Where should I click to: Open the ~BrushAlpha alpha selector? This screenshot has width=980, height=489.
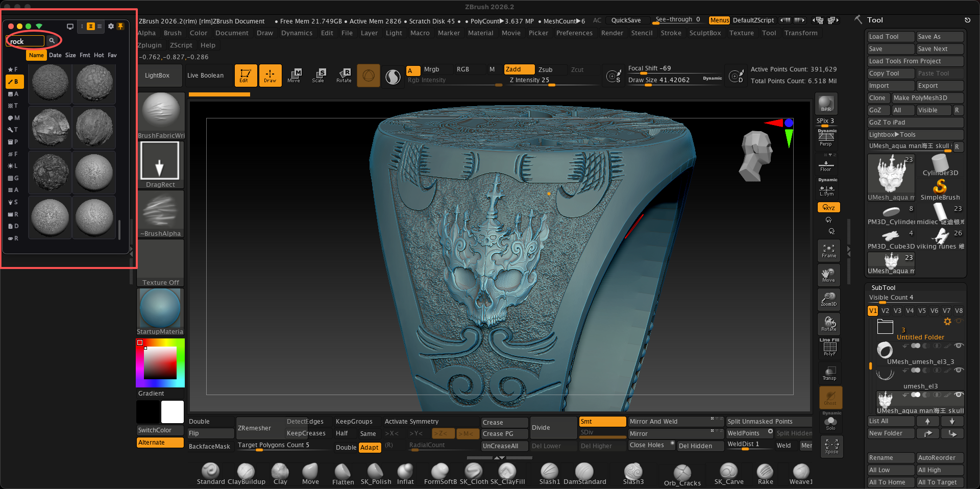pyautogui.click(x=160, y=214)
